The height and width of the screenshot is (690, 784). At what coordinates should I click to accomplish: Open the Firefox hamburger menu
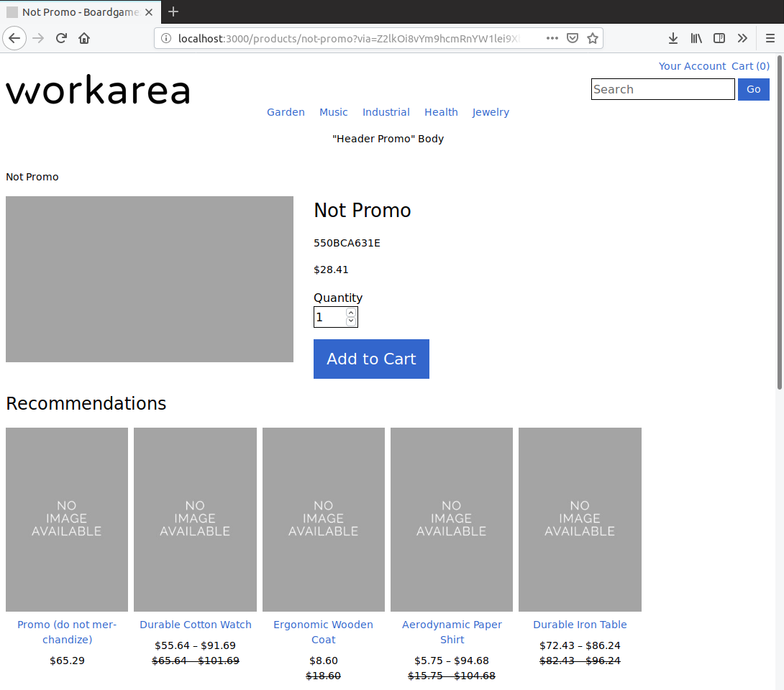(770, 39)
